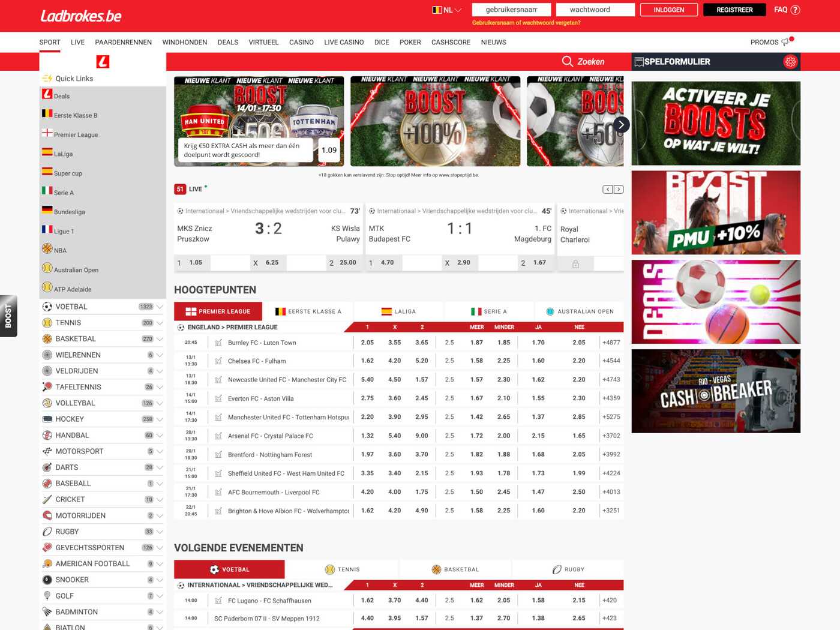Click the Golf icon in sidebar

47,596
